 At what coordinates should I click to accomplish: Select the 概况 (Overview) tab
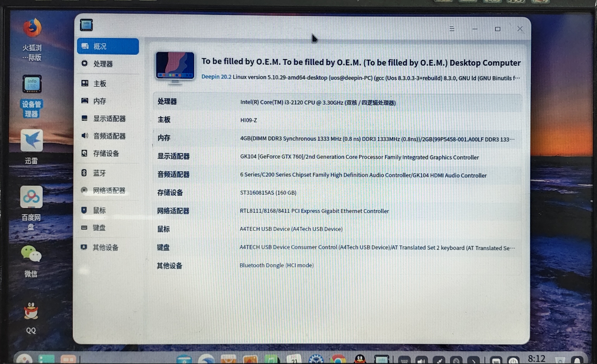pos(108,46)
